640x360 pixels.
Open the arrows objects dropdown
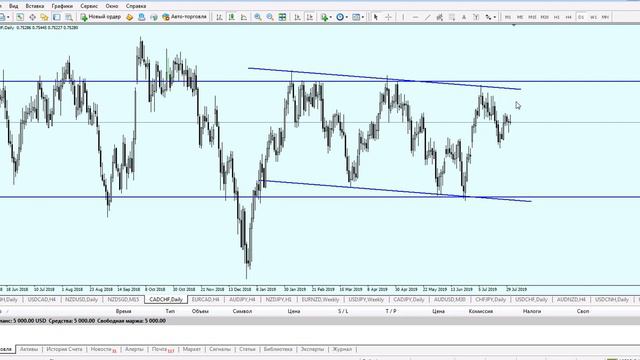tap(491, 17)
